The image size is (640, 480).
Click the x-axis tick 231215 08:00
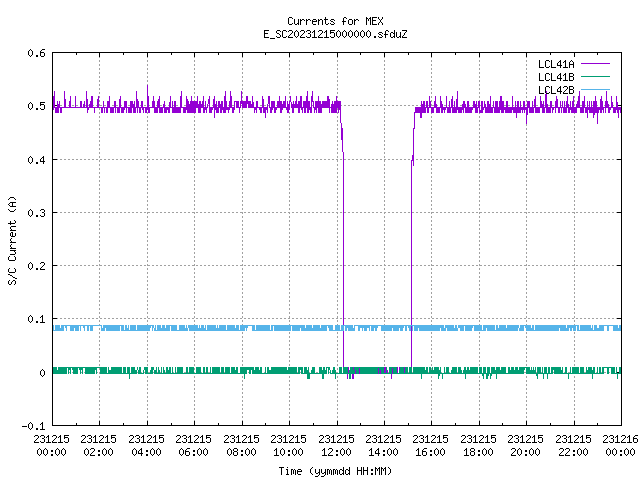(x=241, y=446)
